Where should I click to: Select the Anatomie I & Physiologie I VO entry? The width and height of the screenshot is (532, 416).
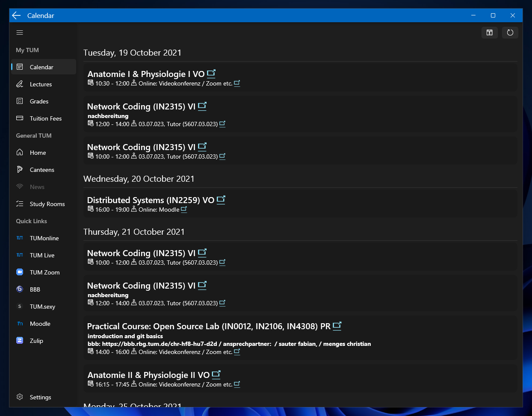pos(300,77)
